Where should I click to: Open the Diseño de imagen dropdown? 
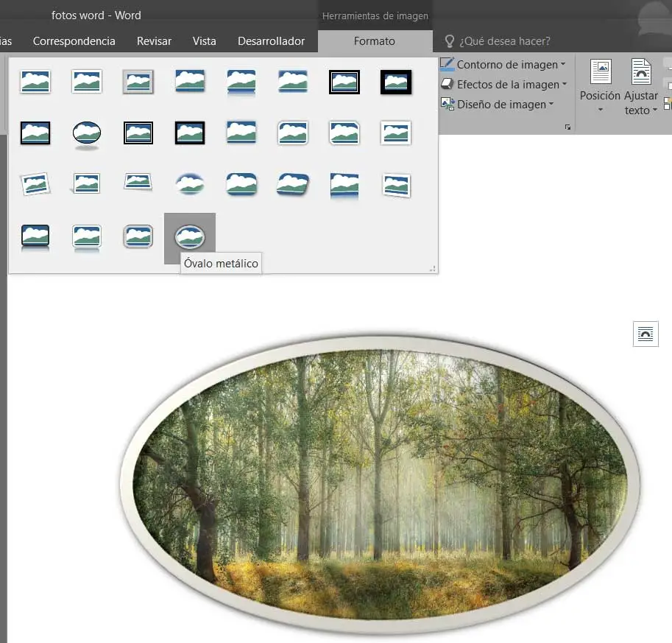click(498, 105)
